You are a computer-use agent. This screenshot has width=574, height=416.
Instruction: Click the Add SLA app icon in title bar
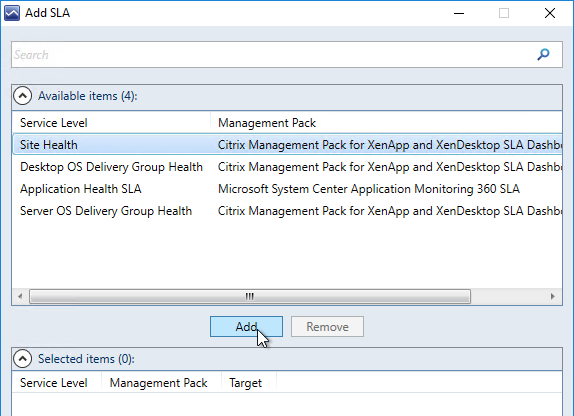tap(12, 13)
